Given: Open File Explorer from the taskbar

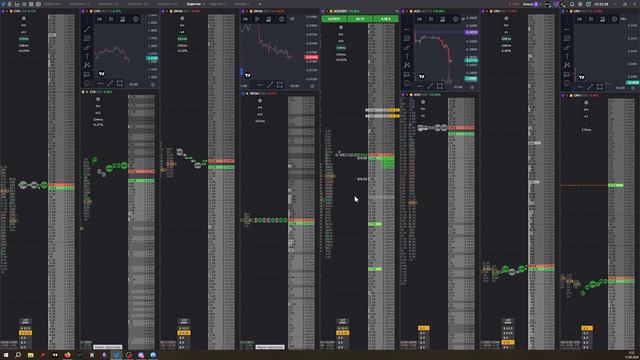Looking at the screenshot, I should [31, 355].
